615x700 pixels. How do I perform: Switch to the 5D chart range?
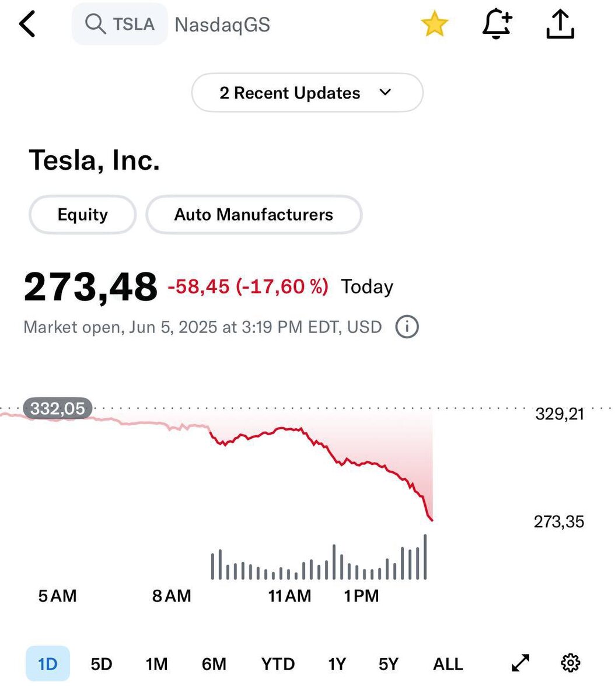[102, 664]
